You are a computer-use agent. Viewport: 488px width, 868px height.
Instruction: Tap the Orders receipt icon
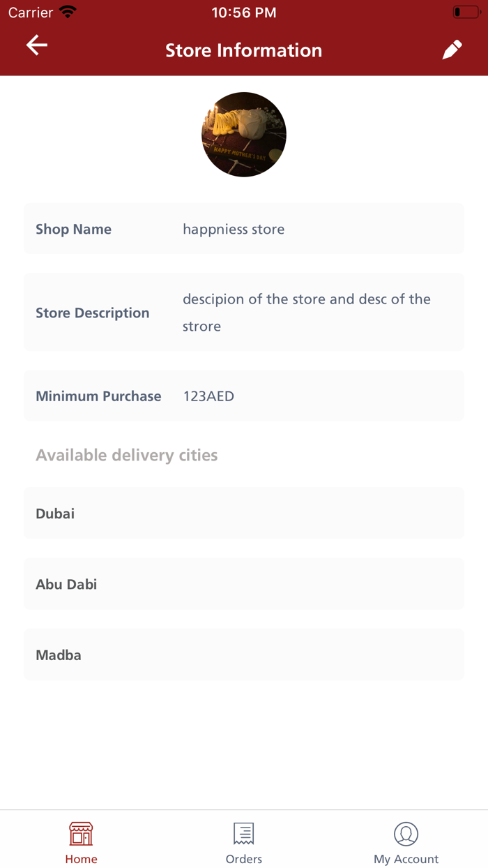click(x=243, y=834)
